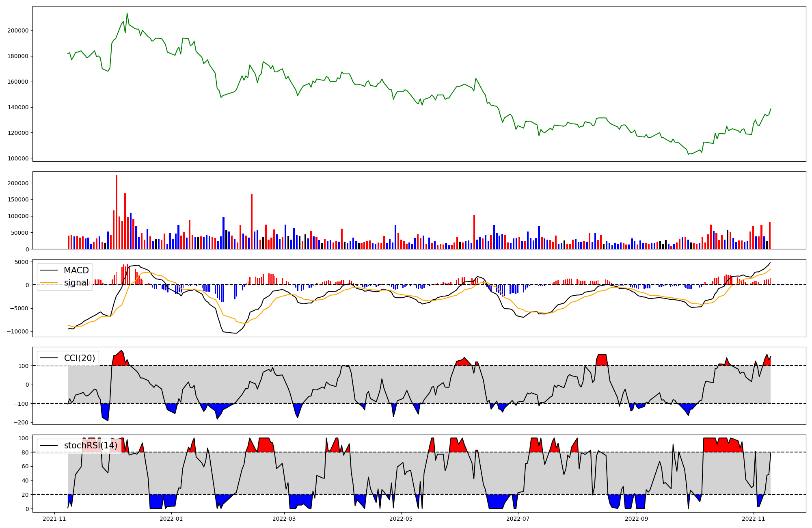Image resolution: width=812 pixels, height=528 pixels.
Task: Click the 2022-11 x-axis tick label
Action: tap(754, 519)
